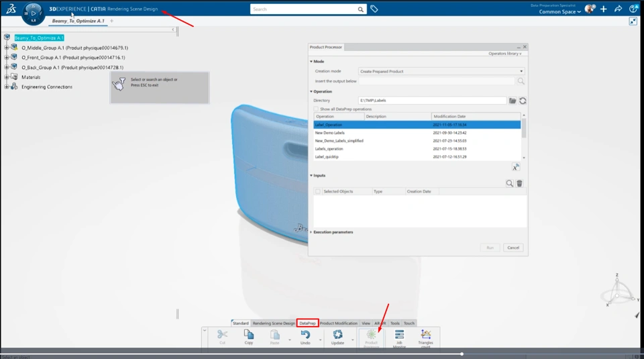Click the Inputs search magnifier icon
Viewport: 644px width, 359px height.
510,183
